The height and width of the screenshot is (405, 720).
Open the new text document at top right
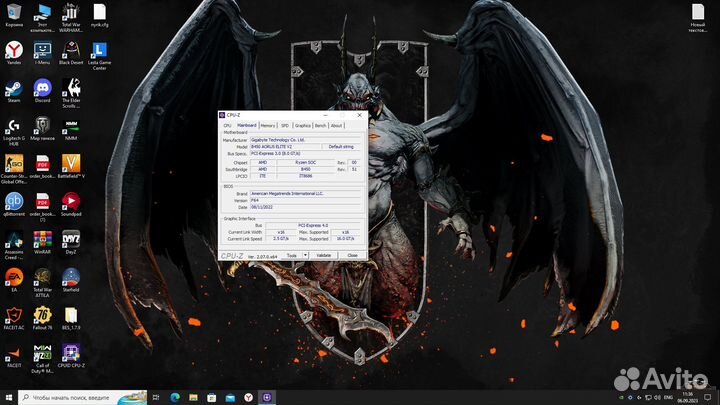pos(698,17)
